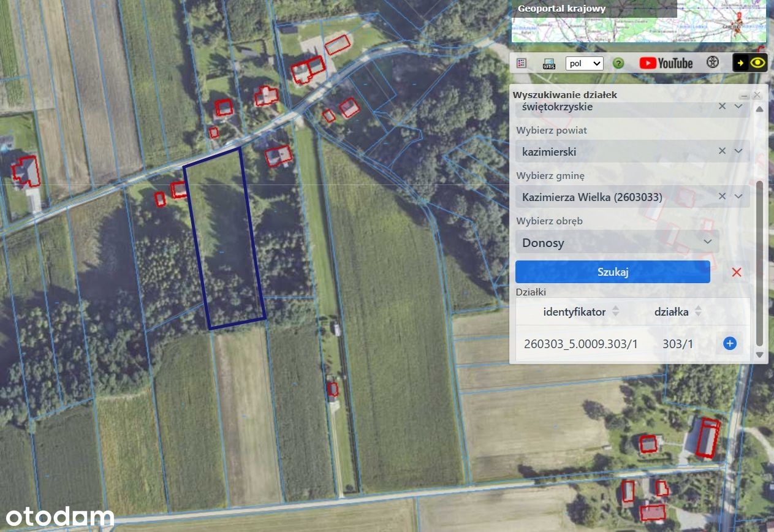Click the yellow arrow contrast icon
The height and width of the screenshot is (532, 774).
coord(741,63)
